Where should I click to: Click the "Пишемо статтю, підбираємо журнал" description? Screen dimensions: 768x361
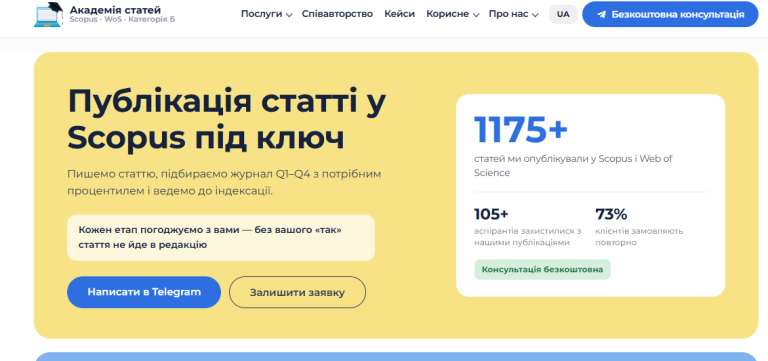coord(224,183)
